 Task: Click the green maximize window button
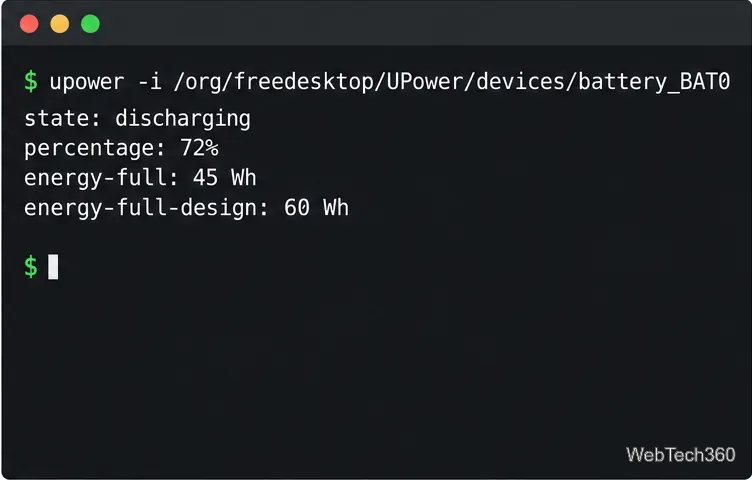tap(90, 24)
